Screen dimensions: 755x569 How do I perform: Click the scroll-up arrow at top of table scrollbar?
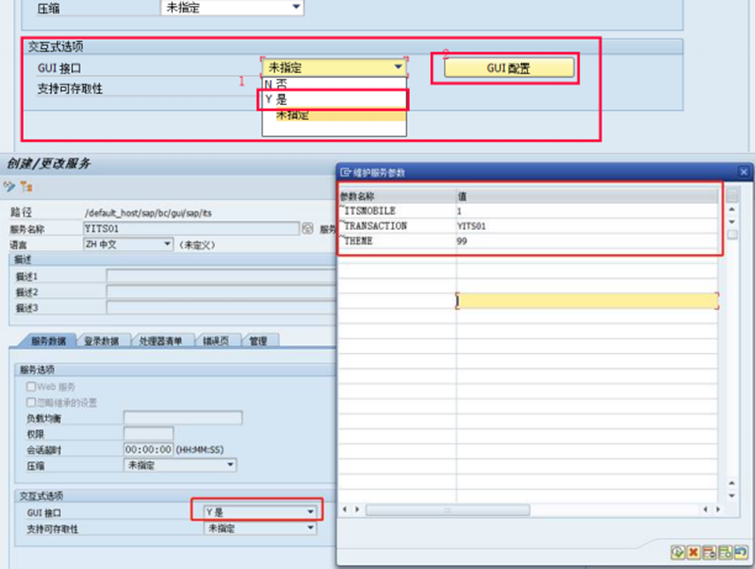coord(732,209)
